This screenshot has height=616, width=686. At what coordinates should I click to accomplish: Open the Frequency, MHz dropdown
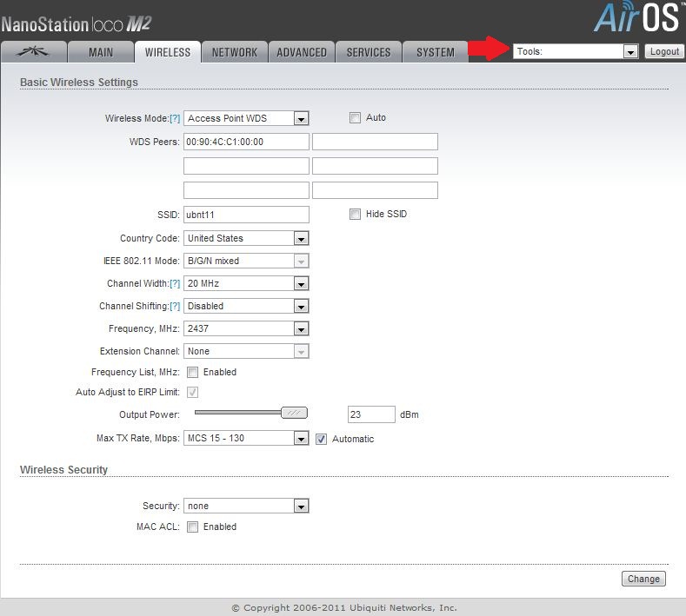(247, 328)
